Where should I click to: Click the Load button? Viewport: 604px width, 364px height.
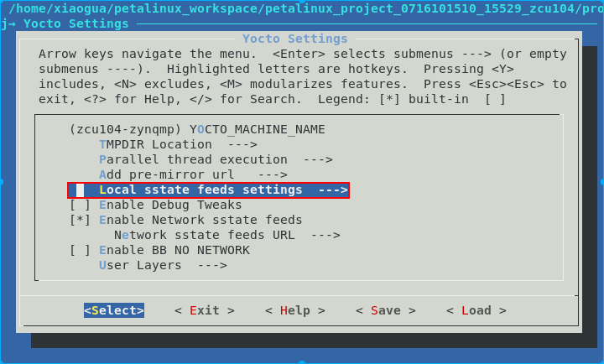pyautogui.click(x=476, y=310)
